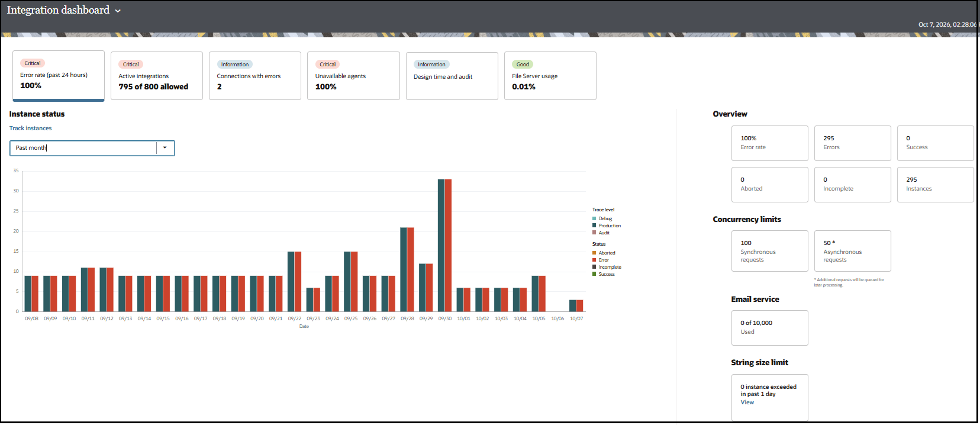Click the Production legend color swatch
Image resolution: width=980 pixels, height=425 pixels.
pyautogui.click(x=594, y=226)
